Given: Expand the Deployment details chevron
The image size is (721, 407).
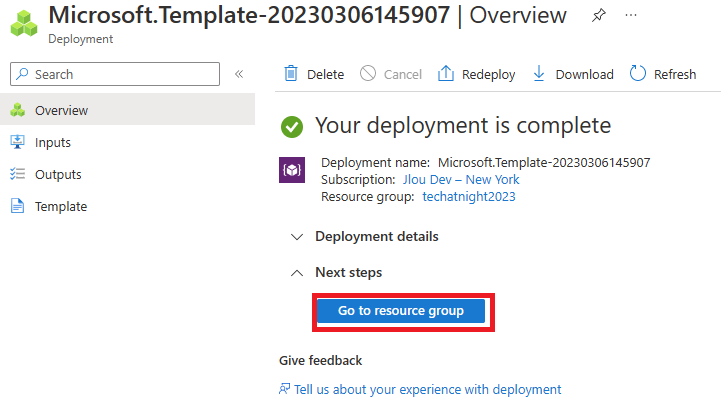Looking at the screenshot, I should click(297, 237).
